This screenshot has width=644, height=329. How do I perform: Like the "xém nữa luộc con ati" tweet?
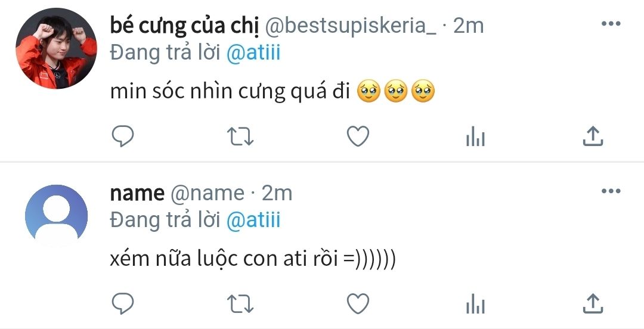pyautogui.click(x=358, y=304)
